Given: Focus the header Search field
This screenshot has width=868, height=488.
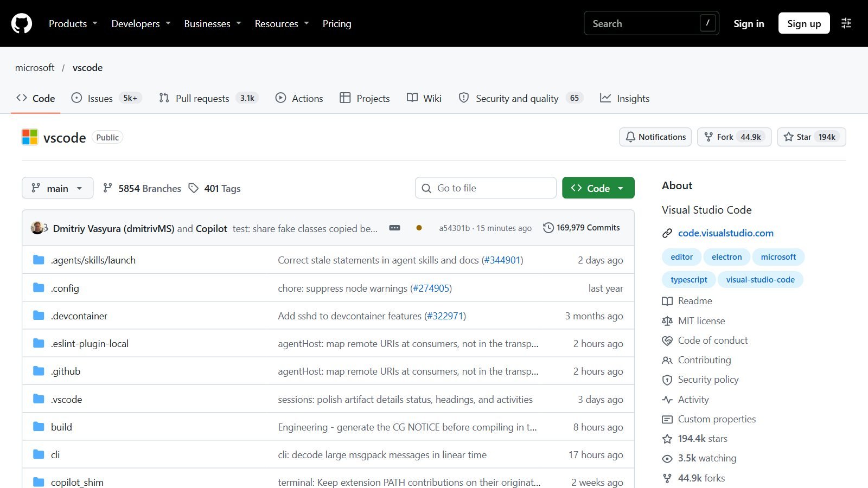Looking at the screenshot, I should pos(652,23).
